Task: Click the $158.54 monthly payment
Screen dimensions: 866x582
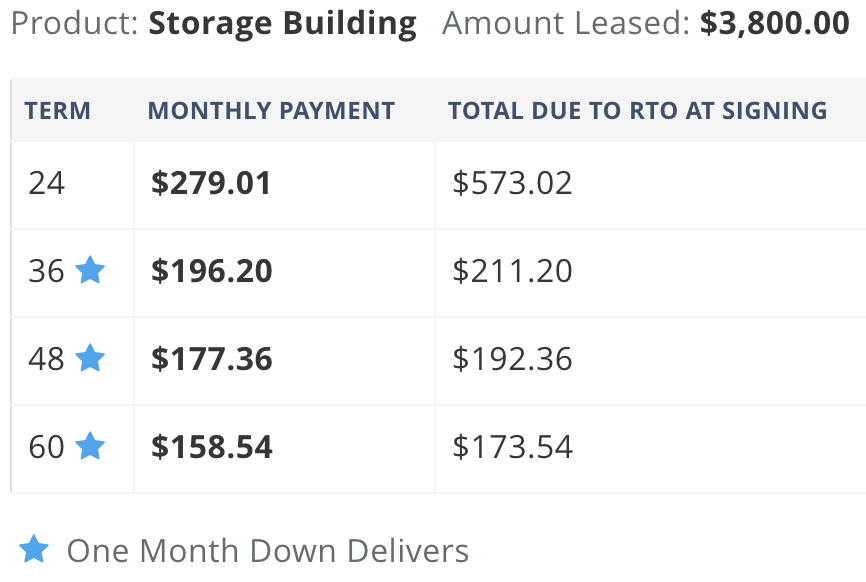Action: [x=212, y=446]
